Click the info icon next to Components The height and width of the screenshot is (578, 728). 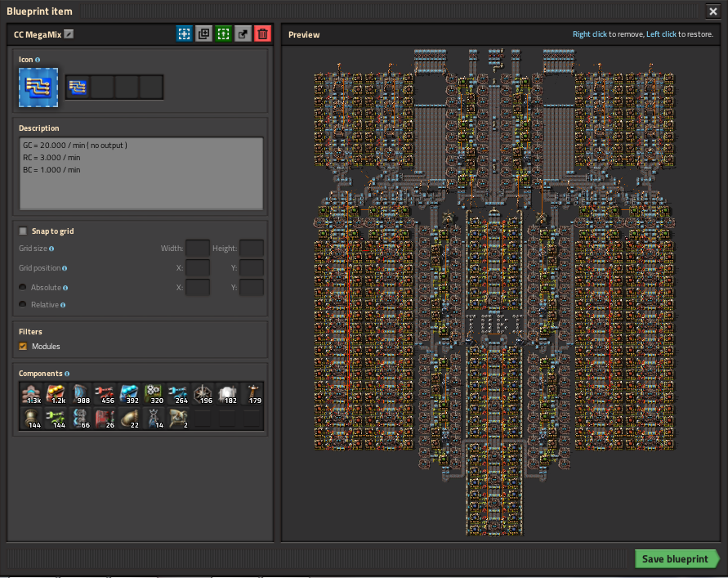(67, 374)
